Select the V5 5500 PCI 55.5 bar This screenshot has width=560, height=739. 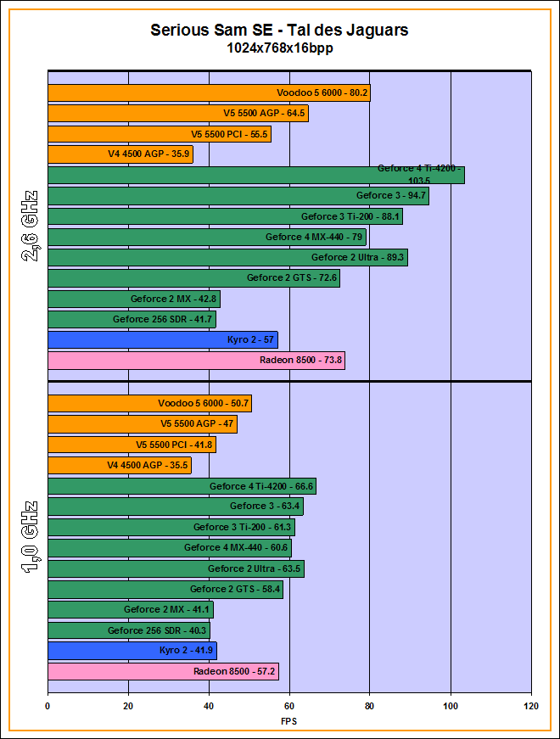point(160,134)
